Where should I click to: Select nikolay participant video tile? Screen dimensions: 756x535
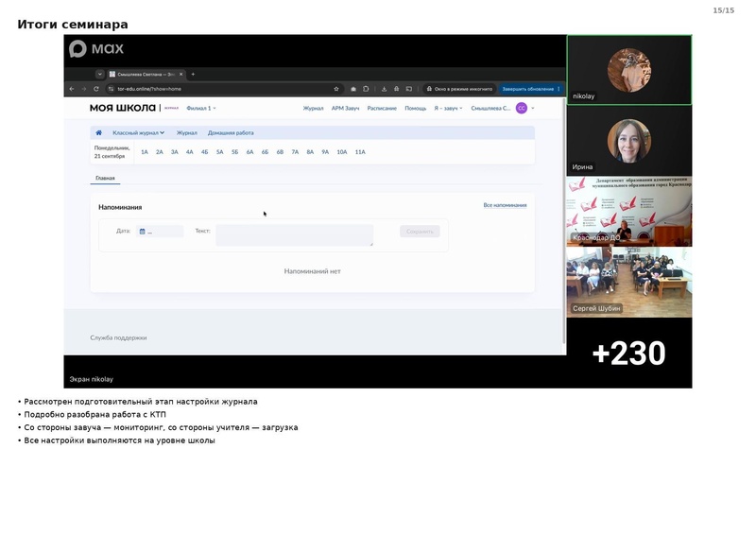click(x=628, y=70)
